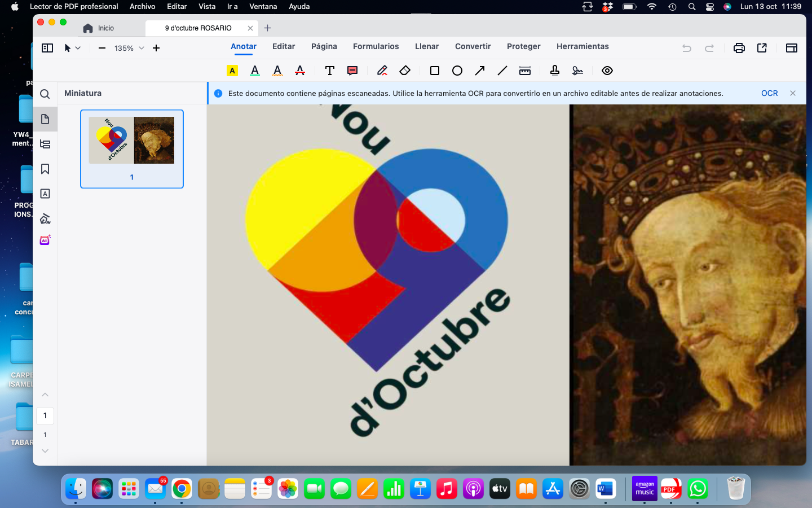Open the Archivo menu
Viewport: 812px width, 508px height.
tap(142, 6)
